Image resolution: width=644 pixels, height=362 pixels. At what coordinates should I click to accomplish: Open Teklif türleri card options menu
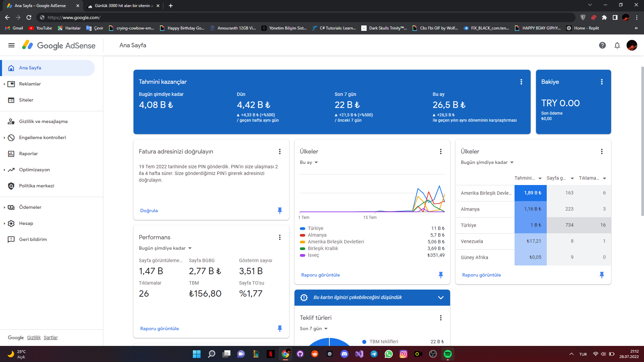(x=441, y=318)
